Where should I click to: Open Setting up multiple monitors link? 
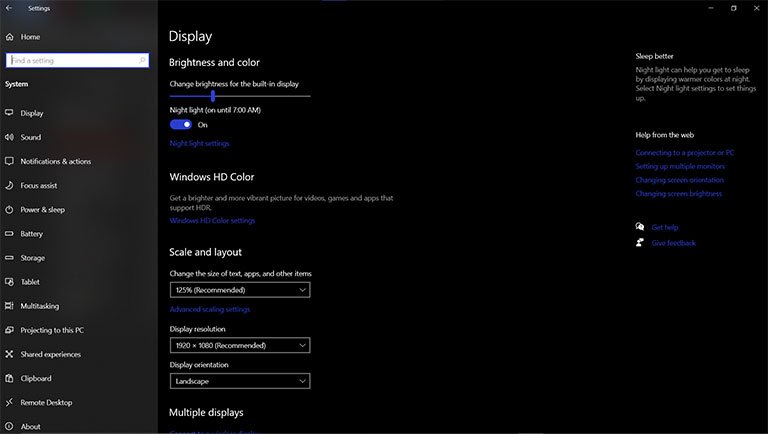pyautogui.click(x=680, y=166)
